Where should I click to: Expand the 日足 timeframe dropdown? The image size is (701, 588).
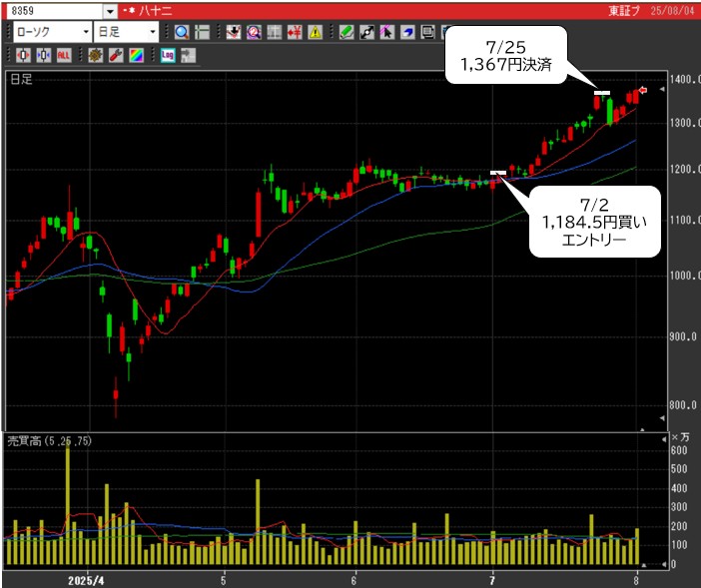(x=153, y=32)
